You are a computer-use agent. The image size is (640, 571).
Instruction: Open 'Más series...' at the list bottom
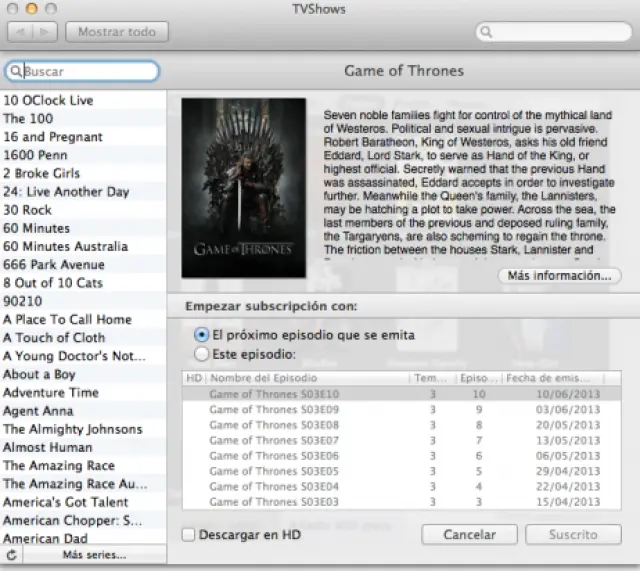94,554
